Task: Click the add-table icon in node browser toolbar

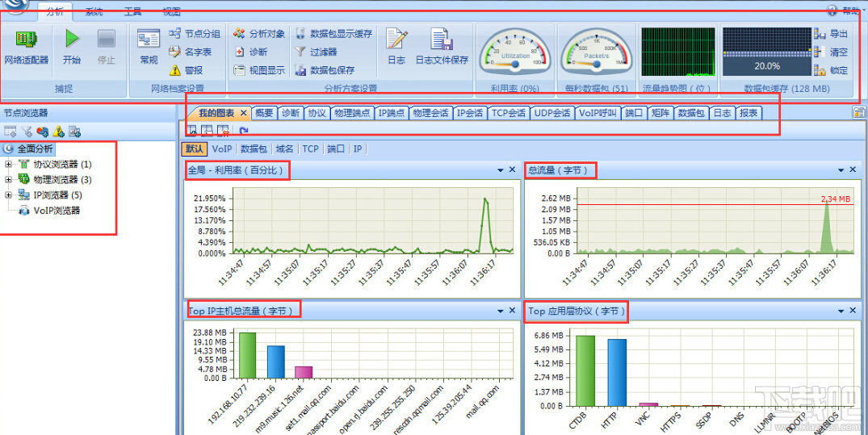Action: [x=10, y=132]
